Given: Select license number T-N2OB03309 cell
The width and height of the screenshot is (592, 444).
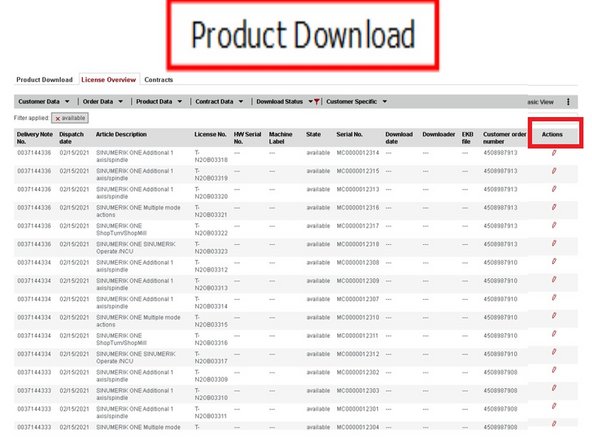Looking at the screenshot, I should point(211,376).
